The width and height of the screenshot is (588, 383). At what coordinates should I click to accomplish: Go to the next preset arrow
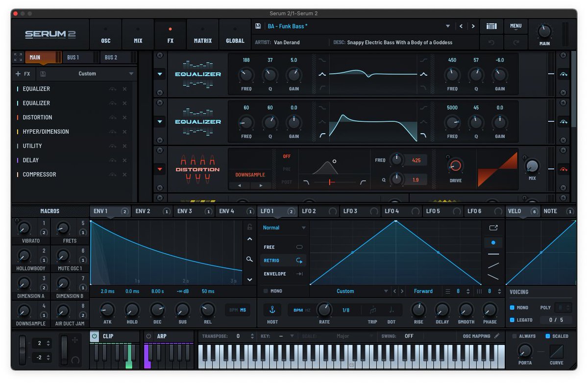coord(473,26)
